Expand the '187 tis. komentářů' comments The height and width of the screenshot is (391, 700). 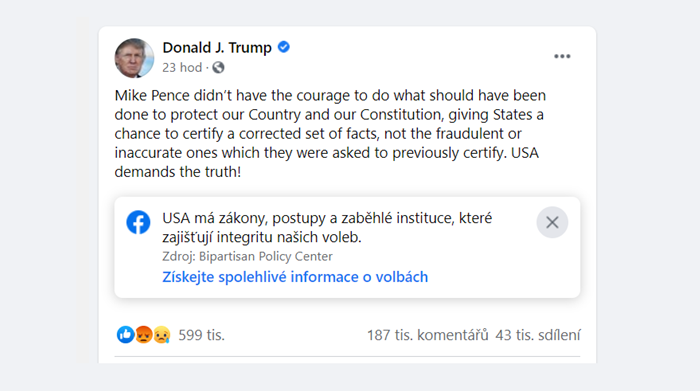point(428,335)
